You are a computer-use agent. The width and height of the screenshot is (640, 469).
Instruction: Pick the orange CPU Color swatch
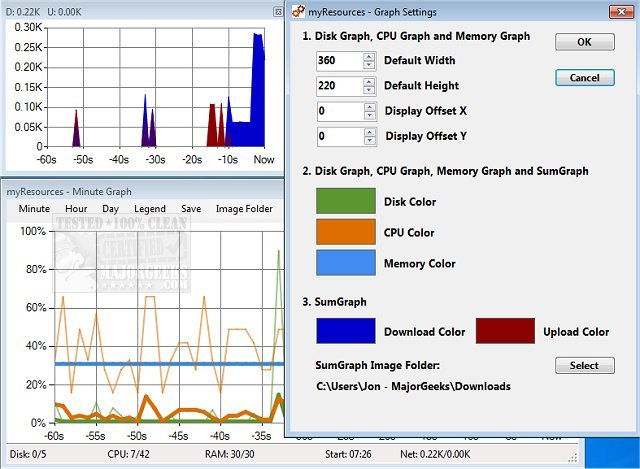pos(346,232)
